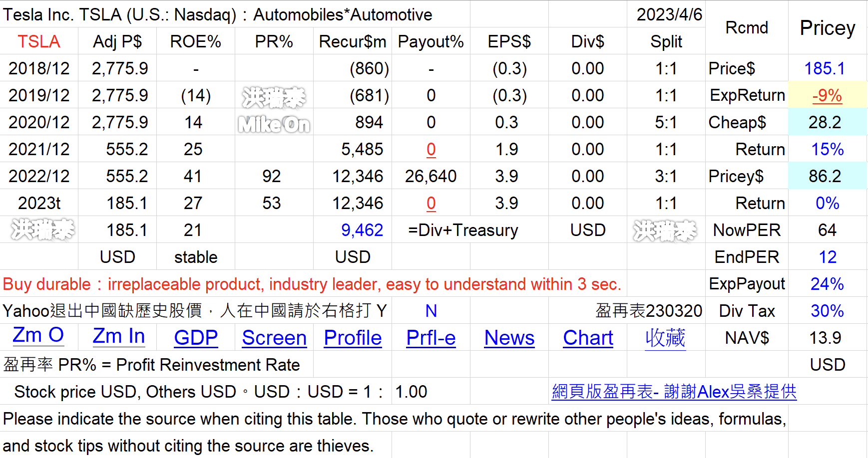Click the underlined 0 payout for 2021/12
Image resolution: width=868 pixels, height=458 pixels.
click(x=431, y=149)
